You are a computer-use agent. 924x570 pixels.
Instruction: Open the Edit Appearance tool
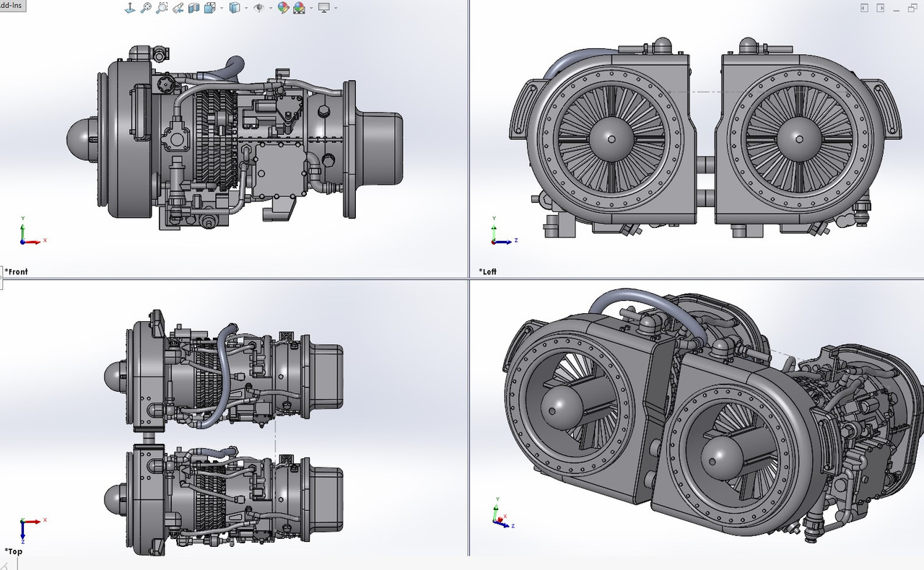(283, 8)
